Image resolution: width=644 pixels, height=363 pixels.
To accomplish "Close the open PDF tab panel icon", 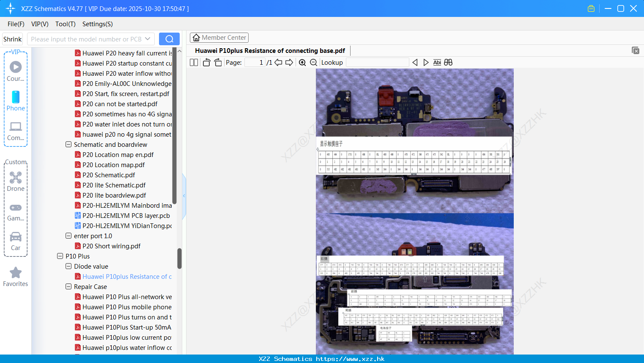I will 635,50.
